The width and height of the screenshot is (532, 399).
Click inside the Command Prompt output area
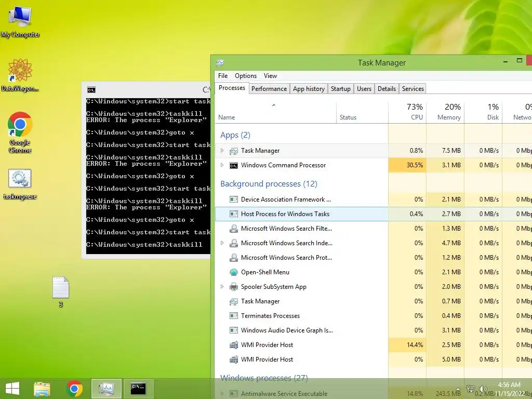(148, 176)
